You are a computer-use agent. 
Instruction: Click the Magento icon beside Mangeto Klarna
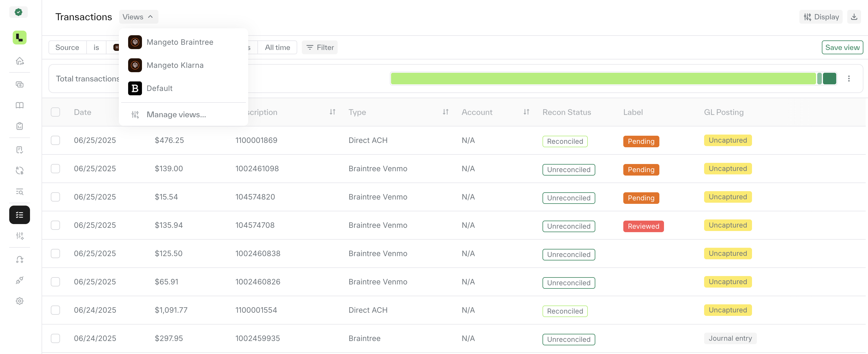pyautogui.click(x=135, y=65)
